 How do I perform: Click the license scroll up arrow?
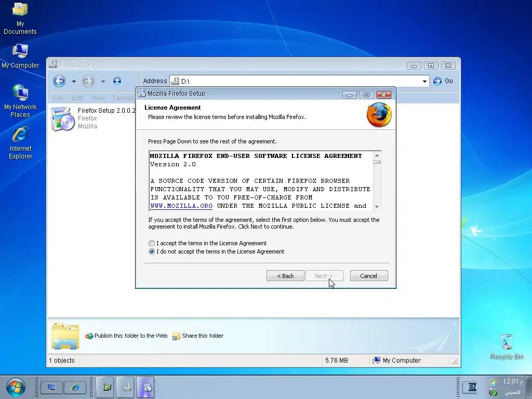click(x=377, y=155)
